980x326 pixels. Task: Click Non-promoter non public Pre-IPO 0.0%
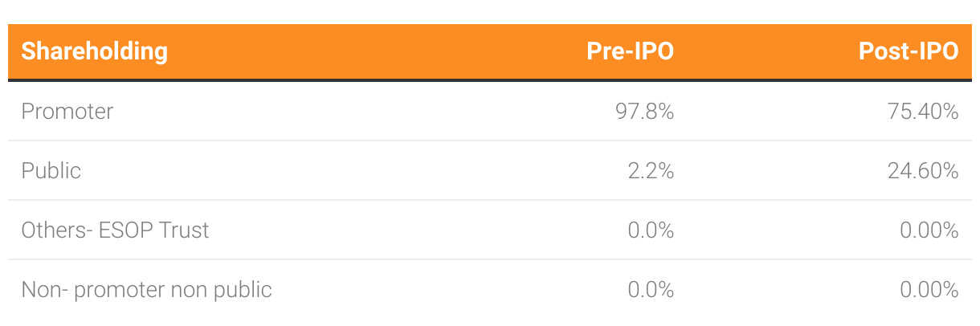651,289
